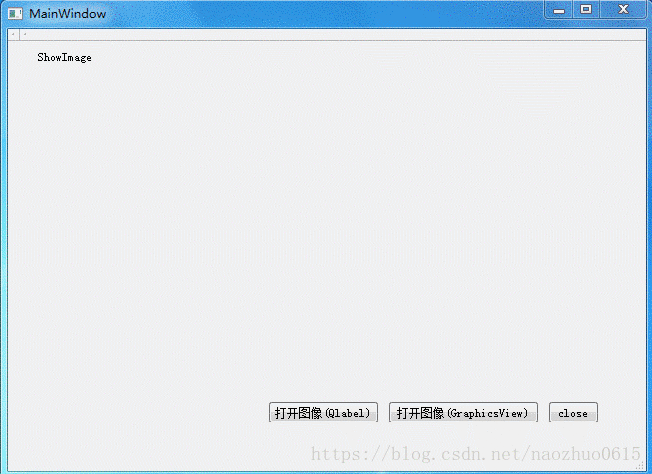
Task: Click the close button at bottom right
Action: [573, 412]
